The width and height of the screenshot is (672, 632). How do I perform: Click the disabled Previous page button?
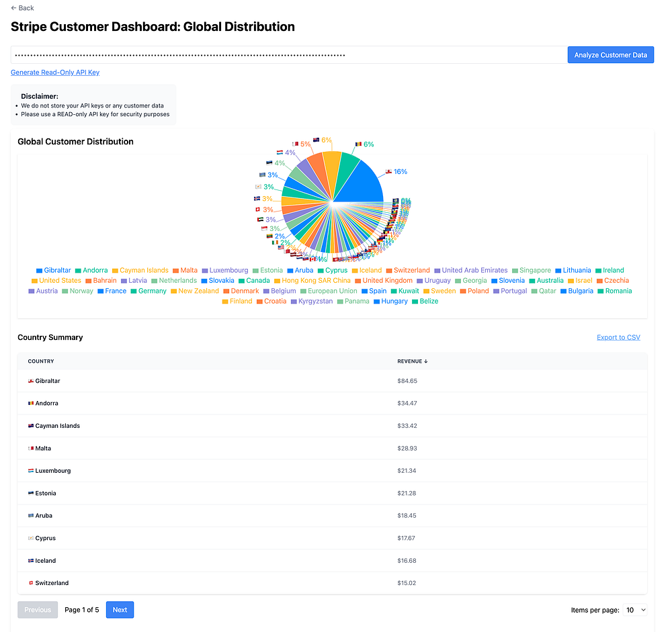38,610
